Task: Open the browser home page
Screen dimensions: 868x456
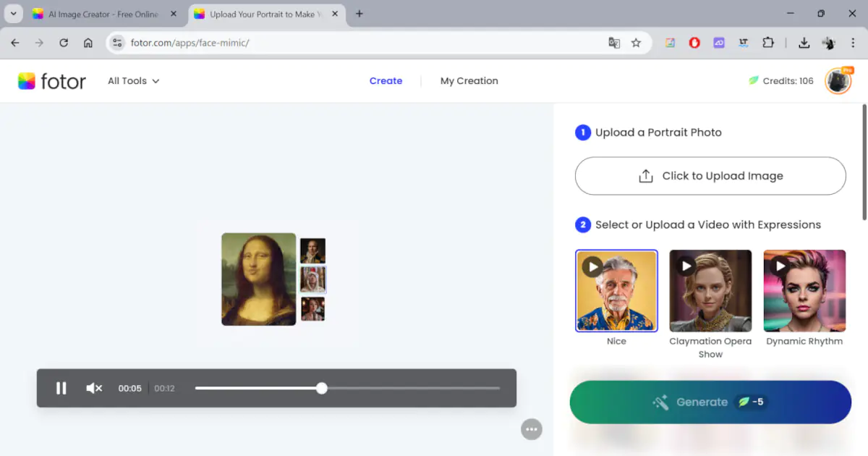Action: (88, 43)
